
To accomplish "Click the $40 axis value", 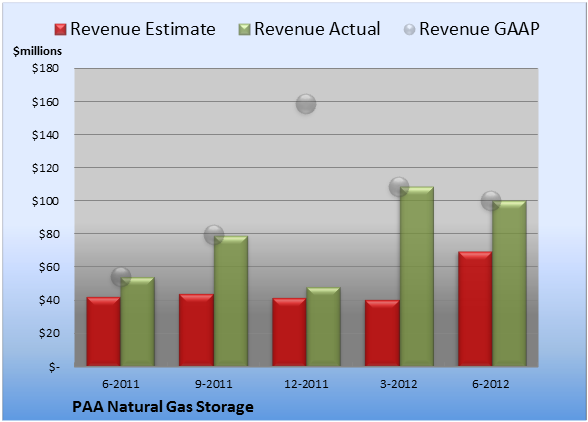I will (x=49, y=300).
